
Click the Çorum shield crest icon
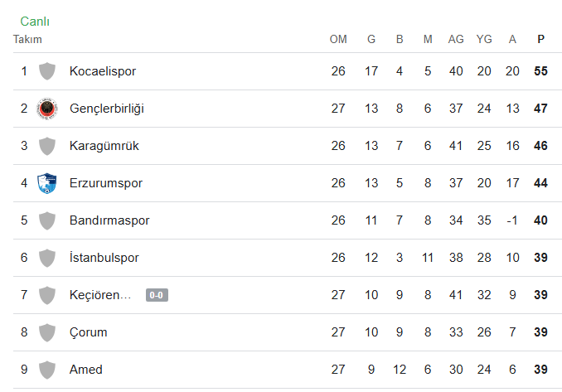tap(47, 332)
